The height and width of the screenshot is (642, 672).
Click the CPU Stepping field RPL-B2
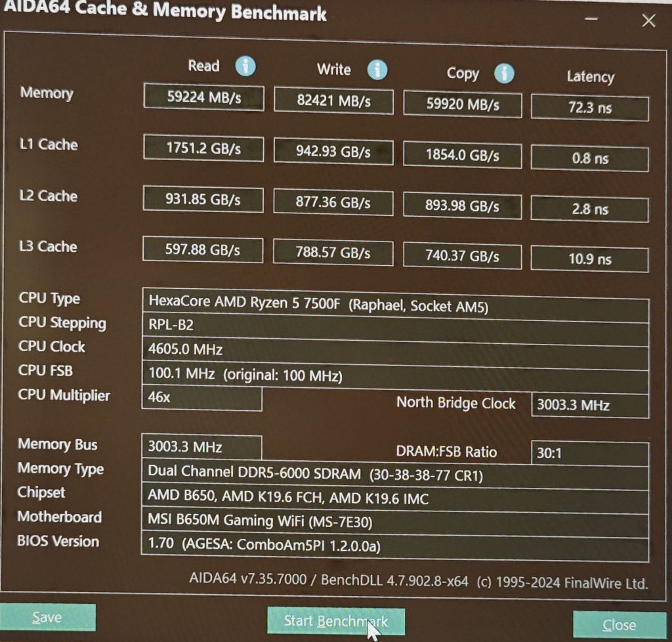[x=394, y=324]
